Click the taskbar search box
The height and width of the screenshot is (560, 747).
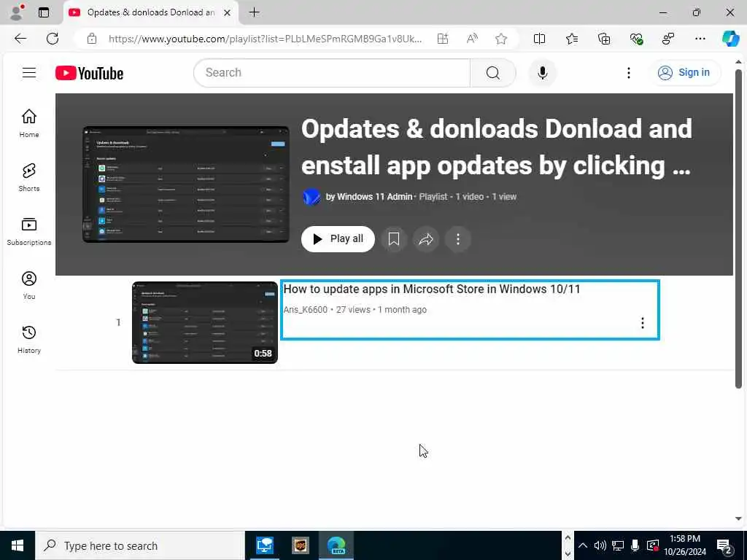(x=140, y=545)
